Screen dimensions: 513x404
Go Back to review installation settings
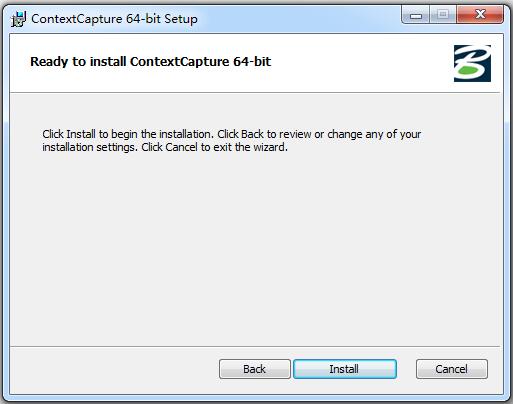[255, 369]
